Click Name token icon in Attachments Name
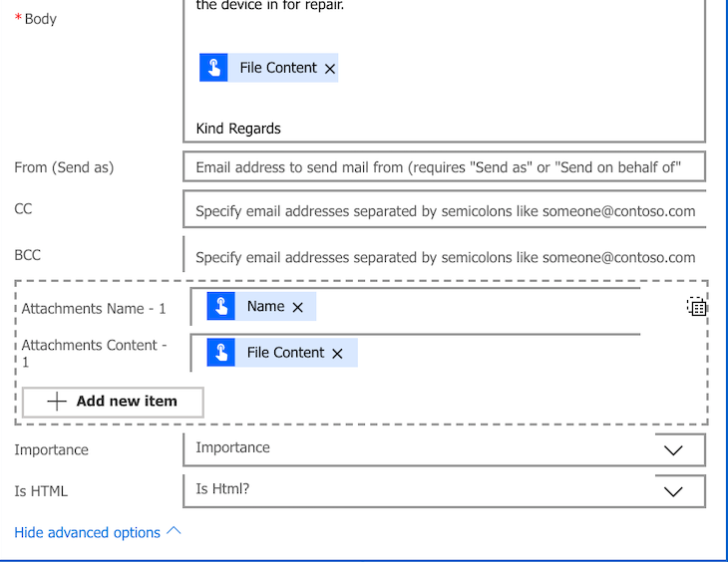 coord(221,306)
